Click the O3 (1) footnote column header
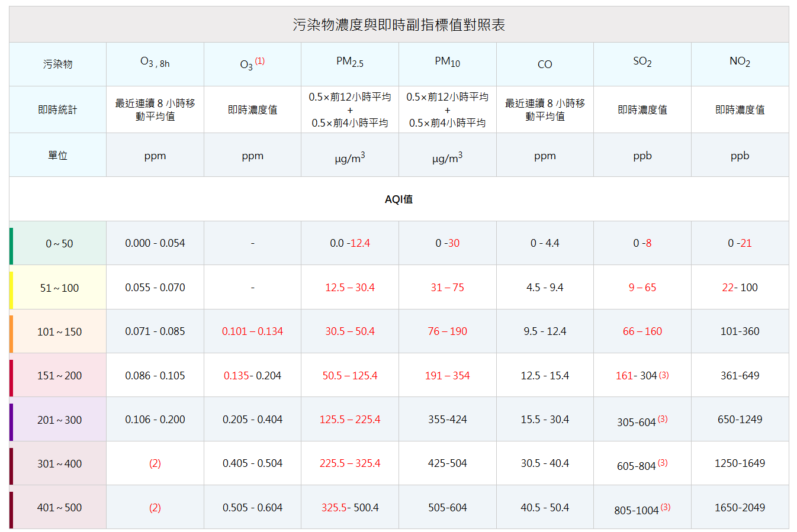Screen dimensions: 797x532 252,64
